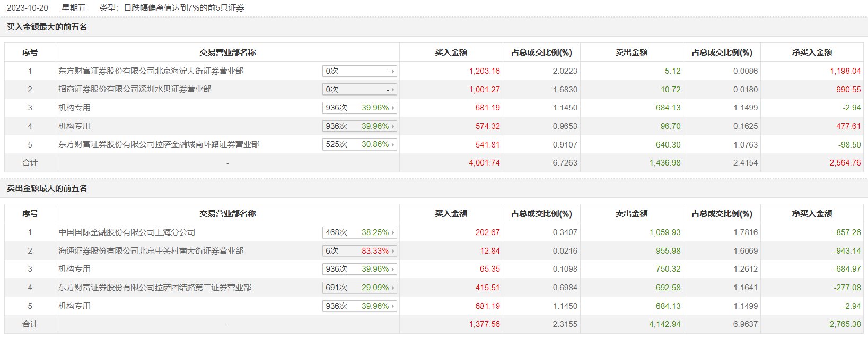Screen dimensions: 868x338
Task: Click arrow icon in 0次 box beside 北京海淀大街证券营业部
Action: click(393, 71)
